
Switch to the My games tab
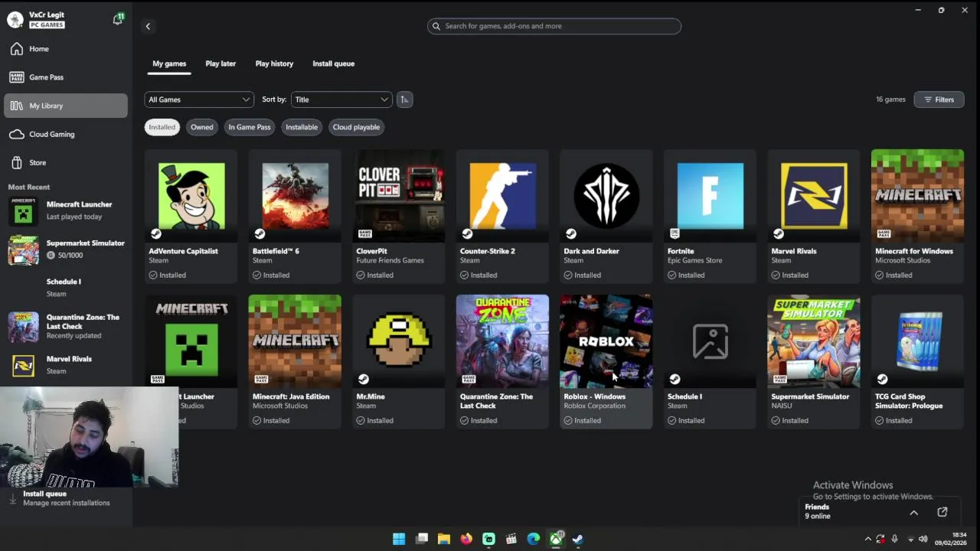click(169, 64)
